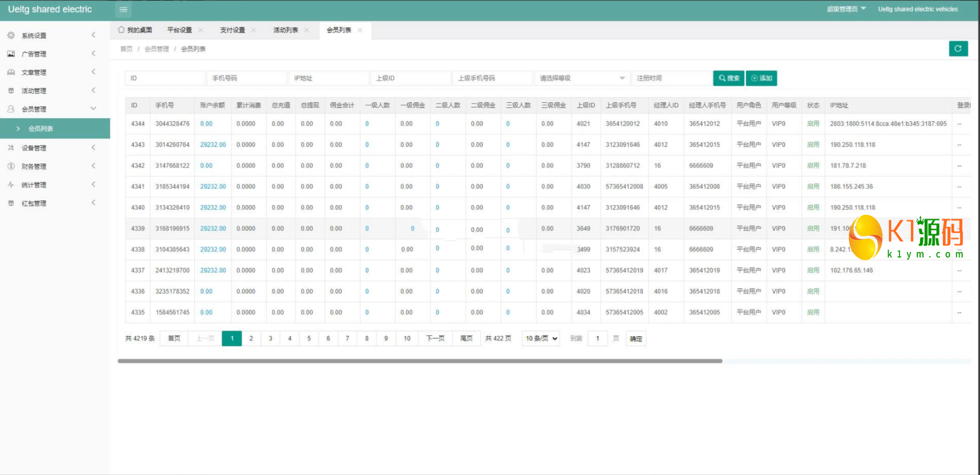Click the 文章管理 book icon in sidebar
The image size is (980, 475).
11,73
